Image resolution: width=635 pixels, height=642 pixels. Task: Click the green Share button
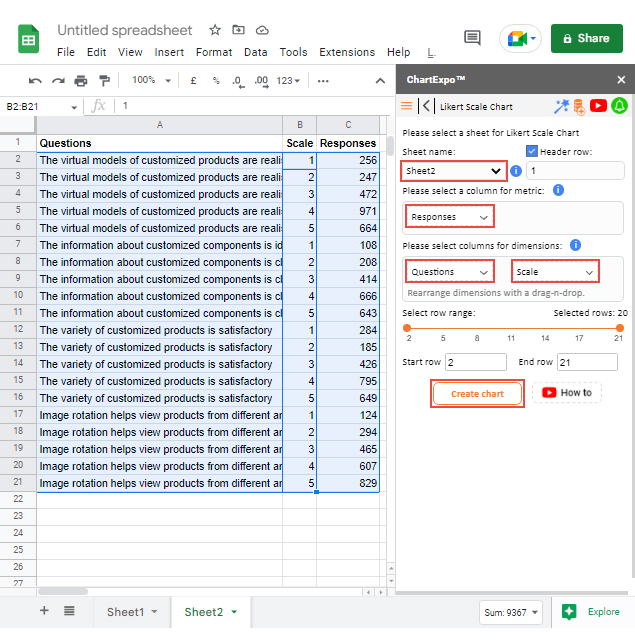coord(587,38)
